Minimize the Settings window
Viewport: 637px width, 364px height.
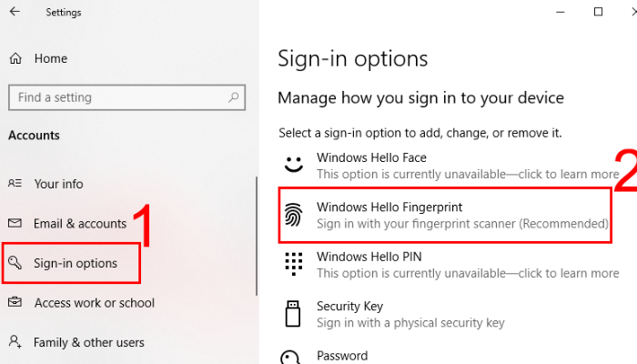coord(557,12)
